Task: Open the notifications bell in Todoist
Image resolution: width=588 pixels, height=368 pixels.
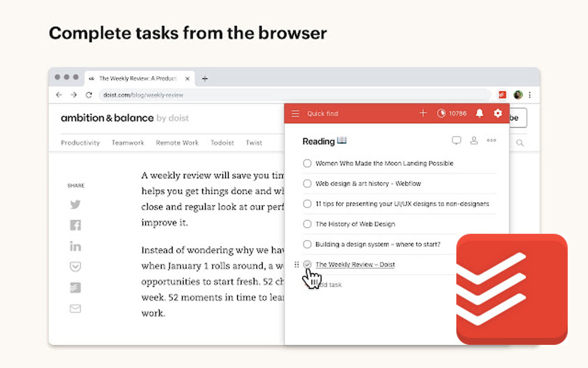Action: (x=479, y=113)
